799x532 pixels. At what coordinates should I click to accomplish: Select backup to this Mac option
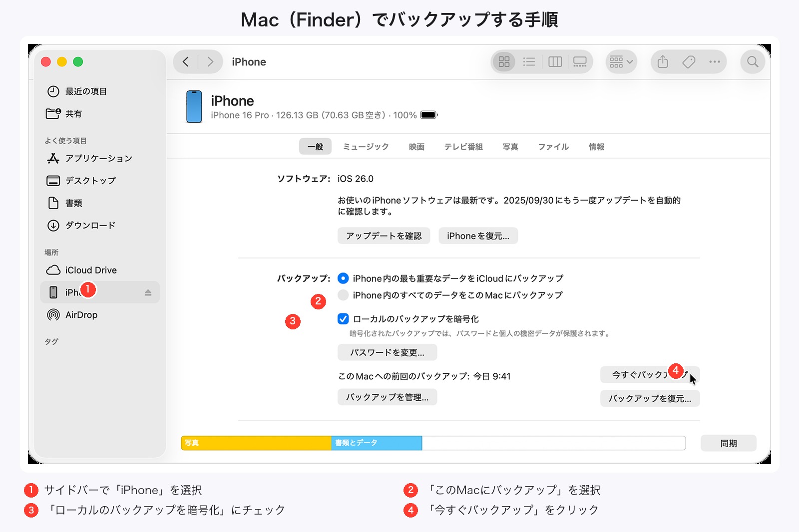343,295
